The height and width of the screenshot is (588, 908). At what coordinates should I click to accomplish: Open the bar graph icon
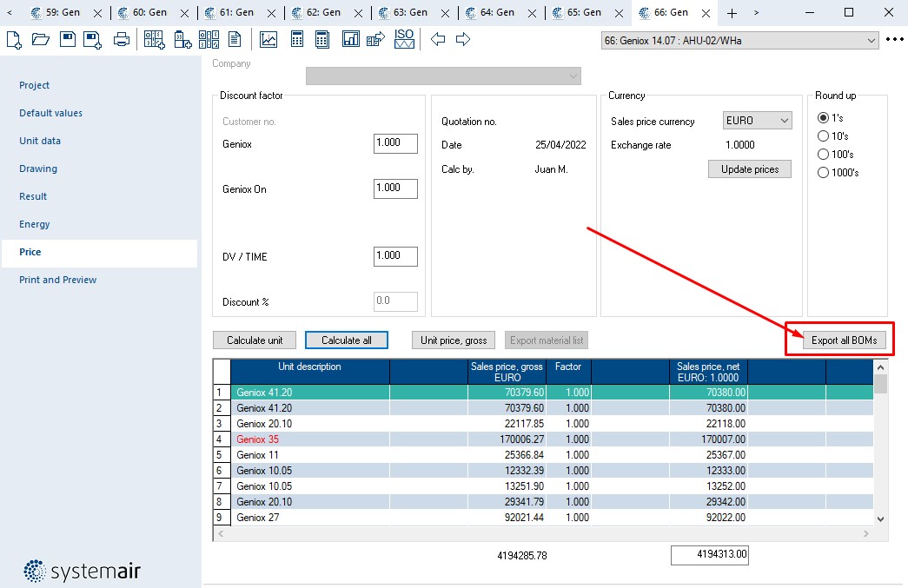pyautogui.click(x=351, y=39)
